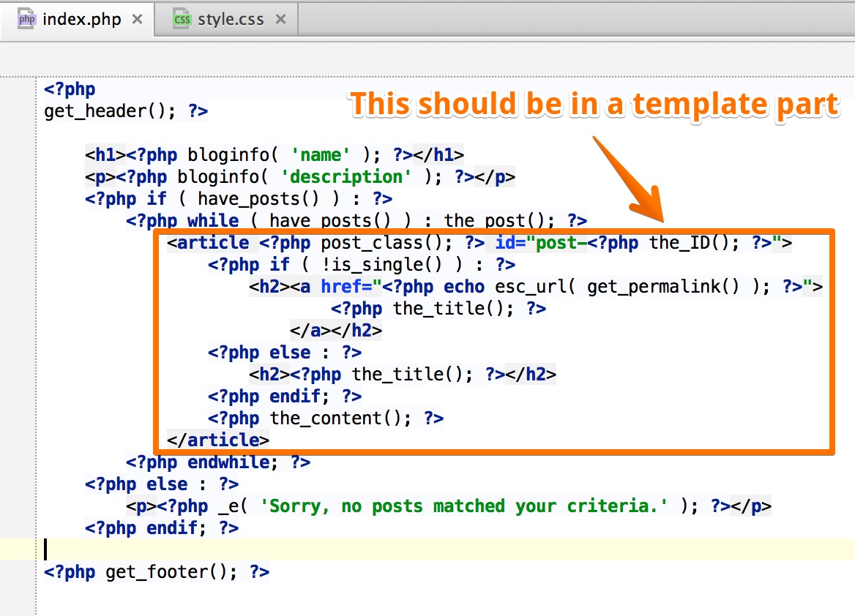The height and width of the screenshot is (616, 855).
Task: Click 'else' inside the article block
Action: point(290,352)
